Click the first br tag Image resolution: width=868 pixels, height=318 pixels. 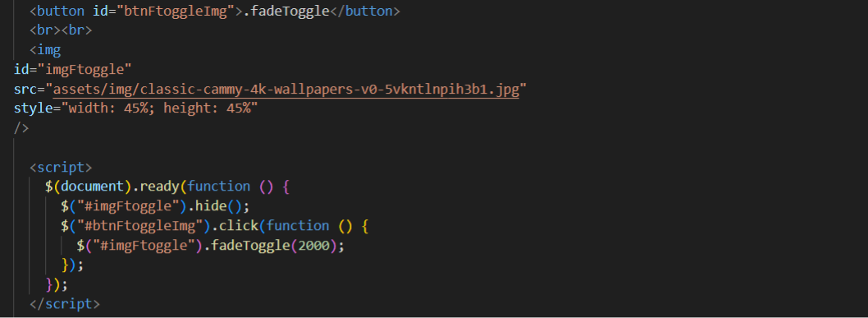(45, 30)
